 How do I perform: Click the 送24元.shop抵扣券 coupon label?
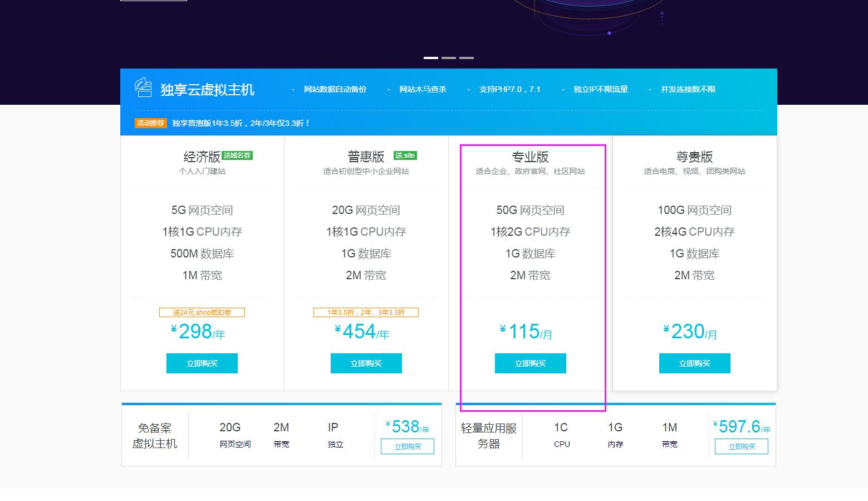click(202, 313)
